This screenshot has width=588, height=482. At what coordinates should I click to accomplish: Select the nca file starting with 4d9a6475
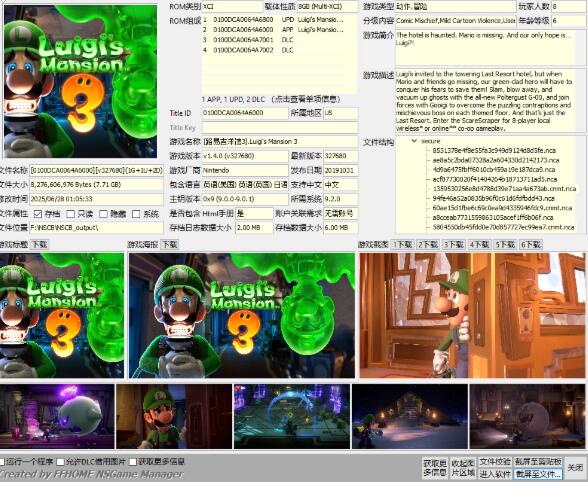click(494, 170)
